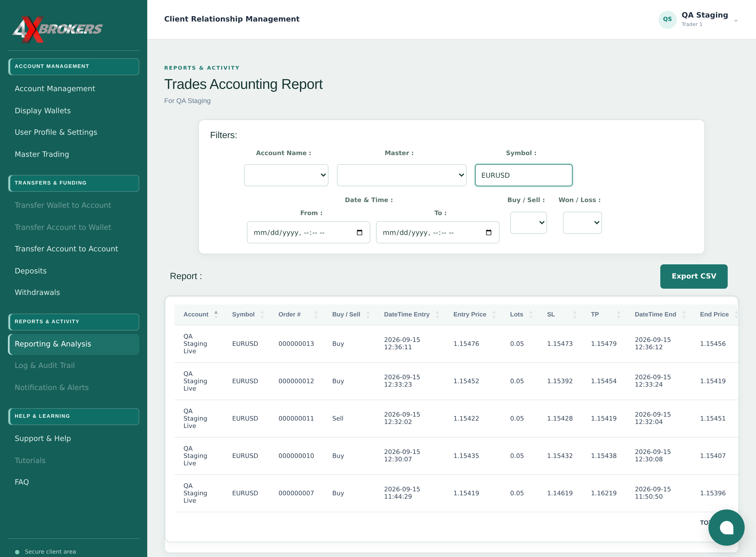Sort table by Entry Price arrows

[494, 314]
